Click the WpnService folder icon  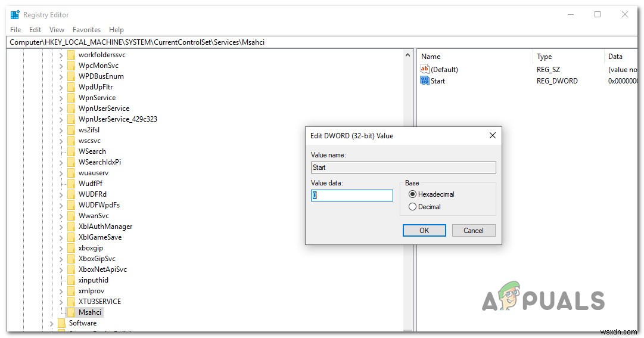pos(71,97)
